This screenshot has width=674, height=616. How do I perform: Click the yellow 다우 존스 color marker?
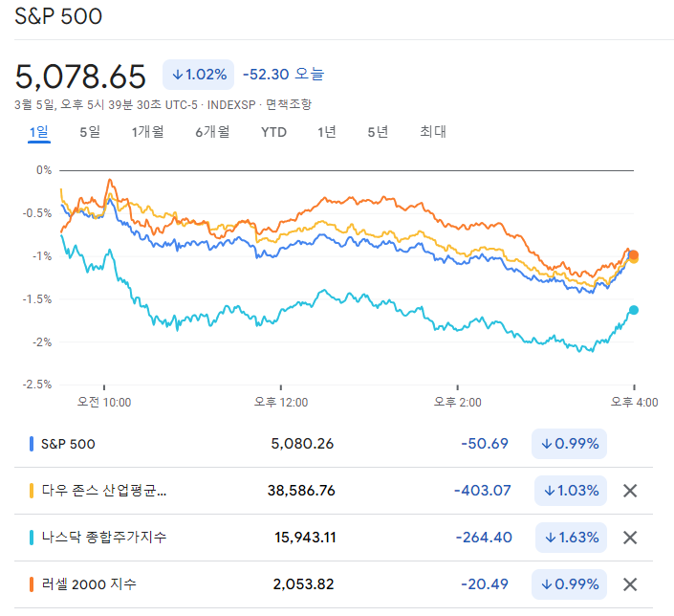[32, 491]
